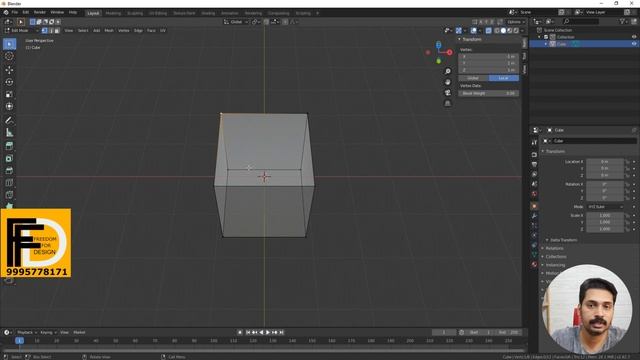
Task: Open the Output properties tab icon
Action: click(534, 164)
